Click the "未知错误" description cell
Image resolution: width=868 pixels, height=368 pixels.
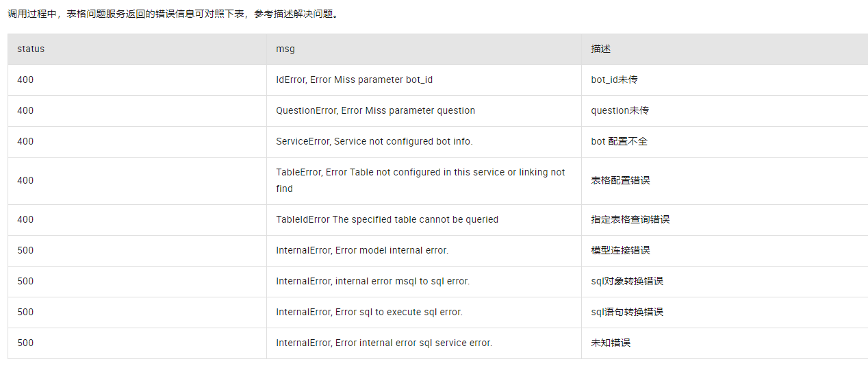pyautogui.click(x=611, y=343)
